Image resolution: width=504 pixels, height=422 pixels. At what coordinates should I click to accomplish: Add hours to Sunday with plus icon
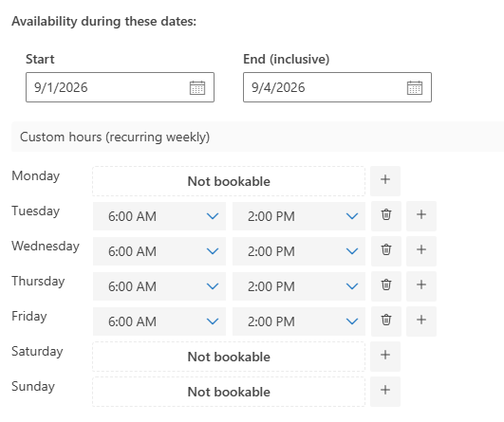pyautogui.click(x=385, y=391)
